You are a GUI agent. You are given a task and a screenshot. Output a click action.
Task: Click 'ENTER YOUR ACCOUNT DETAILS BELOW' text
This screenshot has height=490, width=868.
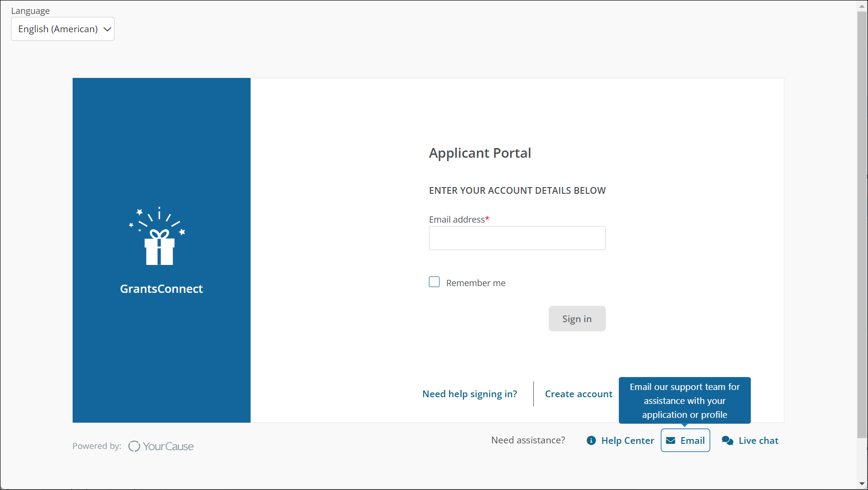517,190
